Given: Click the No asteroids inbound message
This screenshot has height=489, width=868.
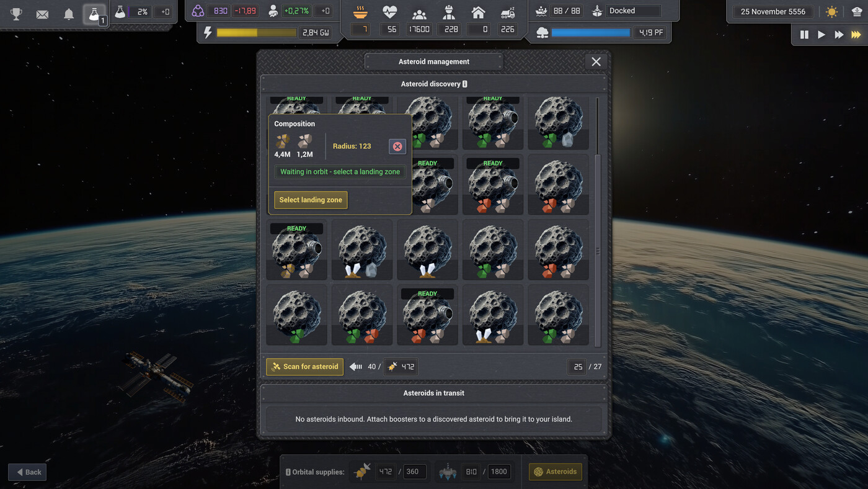Looking at the screenshot, I should 434,419.
